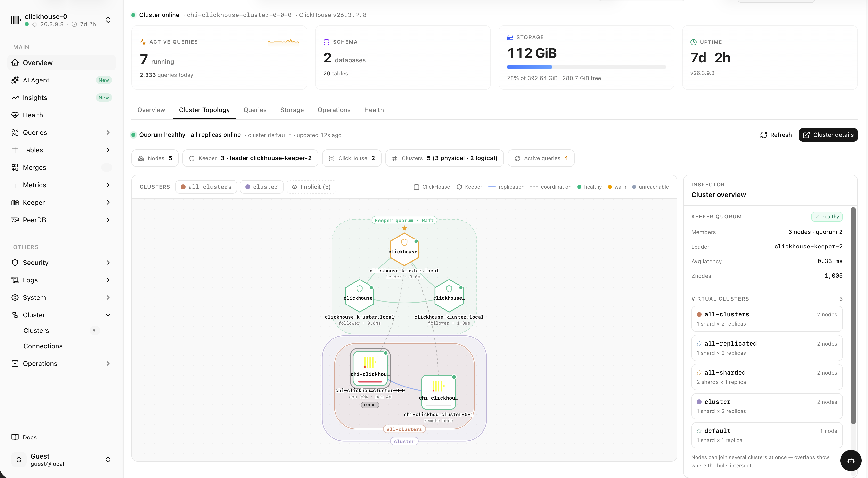
Task: Click the Keeper 3 leader chip
Action: [x=250, y=158]
